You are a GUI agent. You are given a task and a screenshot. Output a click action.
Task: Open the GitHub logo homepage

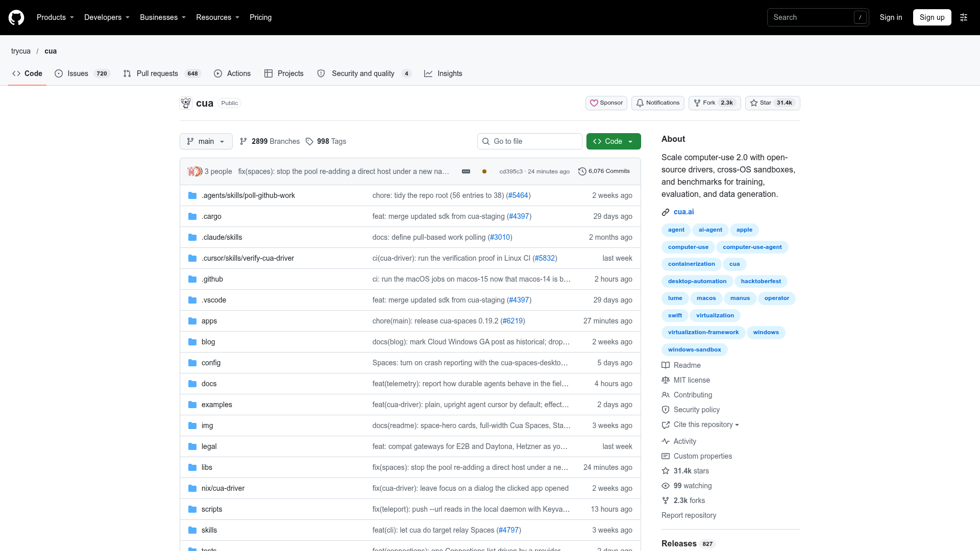[x=16, y=17]
